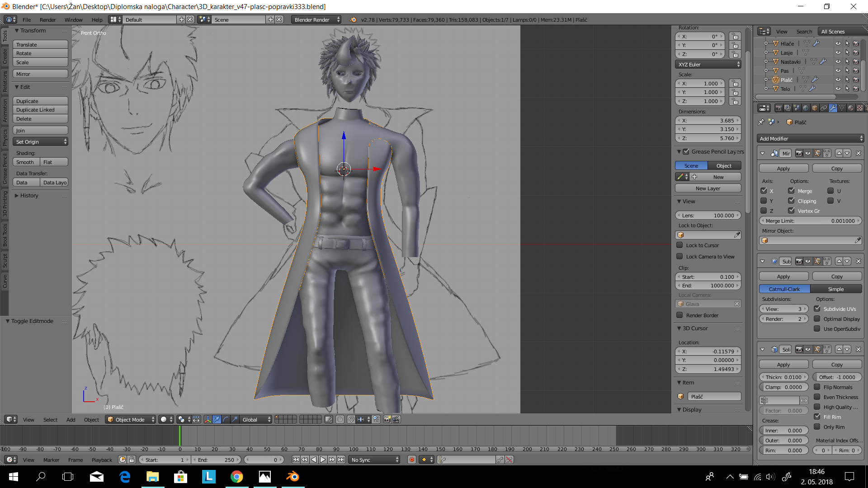Viewport: 868px width, 488px height.
Task: Click the auto keyframe record button
Action: 411,460
